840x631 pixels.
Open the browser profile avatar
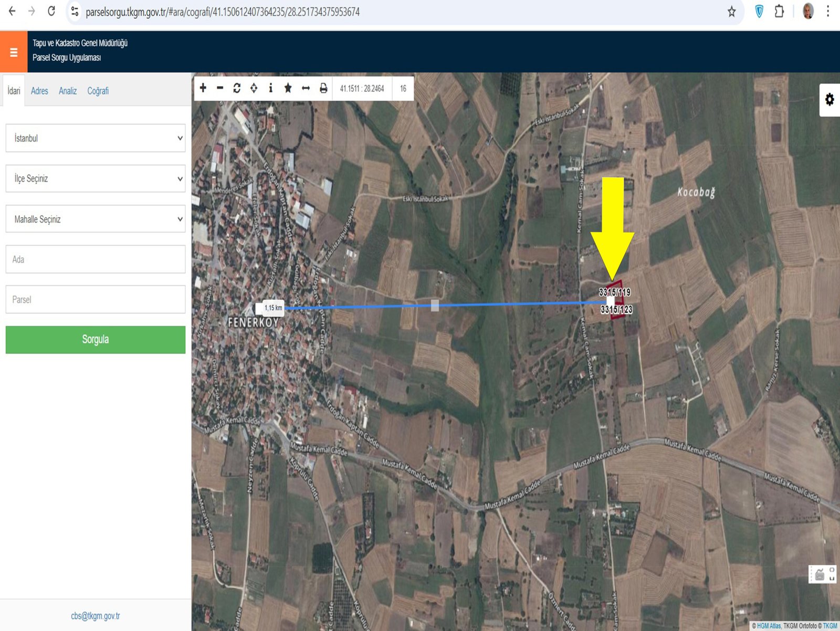click(x=808, y=11)
